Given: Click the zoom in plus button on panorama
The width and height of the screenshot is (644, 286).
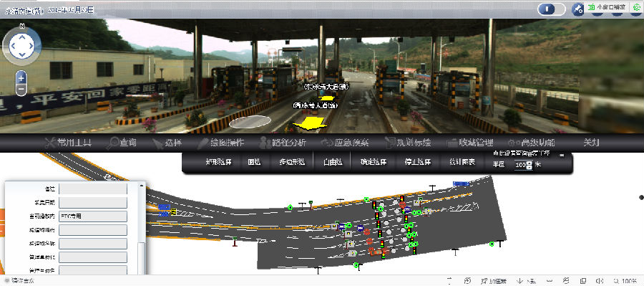Looking at the screenshot, I should [21, 77].
